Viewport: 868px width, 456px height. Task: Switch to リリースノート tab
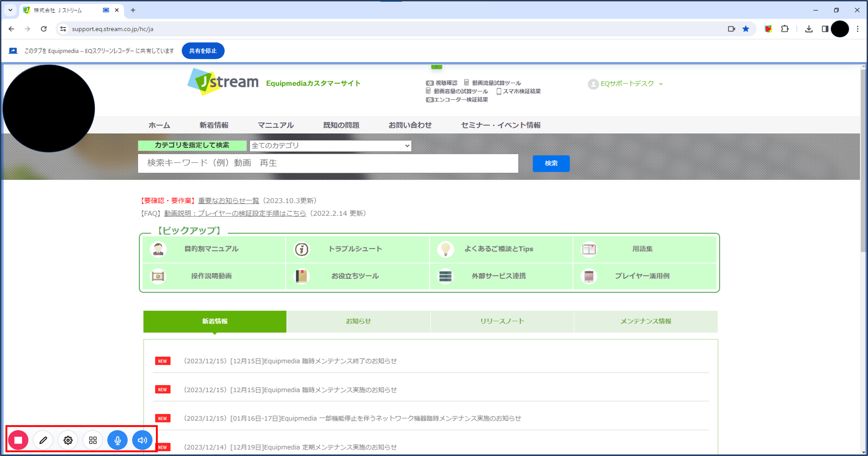pyautogui.click(x=502, y=322)
